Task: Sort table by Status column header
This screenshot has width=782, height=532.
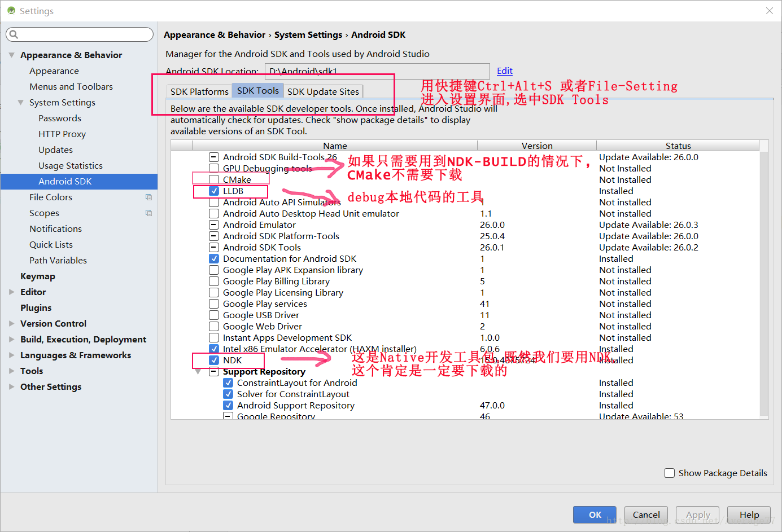Action: tap(678, 146)
